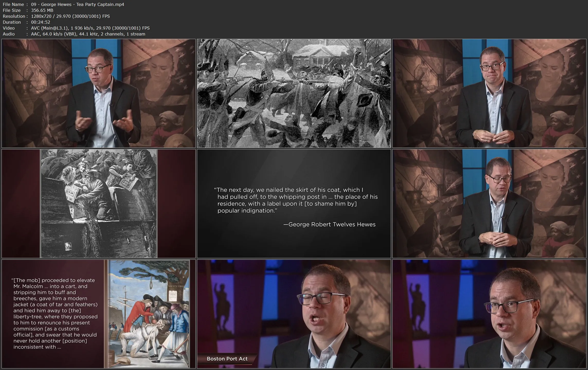
Task: Click the "File Size" label
Action: click(12, 10)
